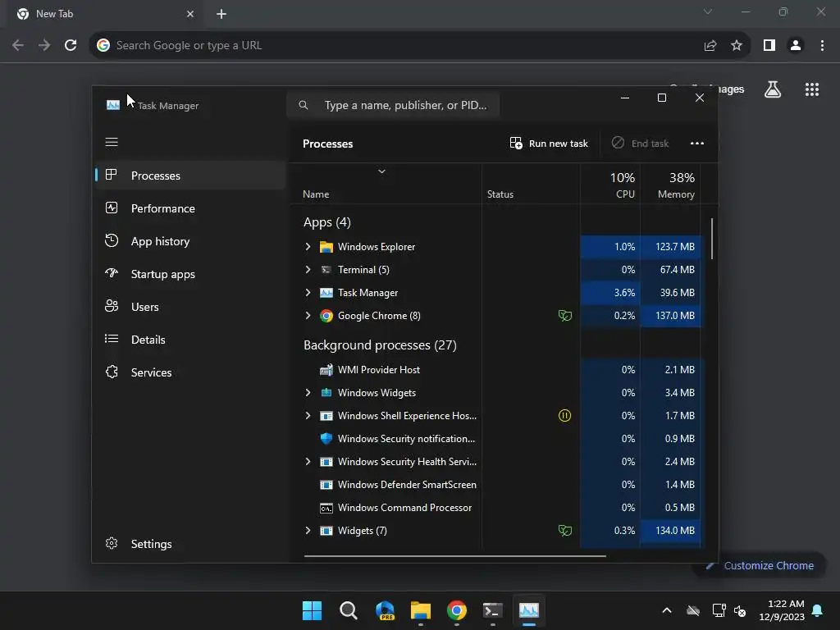Open more options ellipsis in Processes toolbar
The height and width of the screenshot is (630, 840).
pyautogui.click(x=697, y=143)
